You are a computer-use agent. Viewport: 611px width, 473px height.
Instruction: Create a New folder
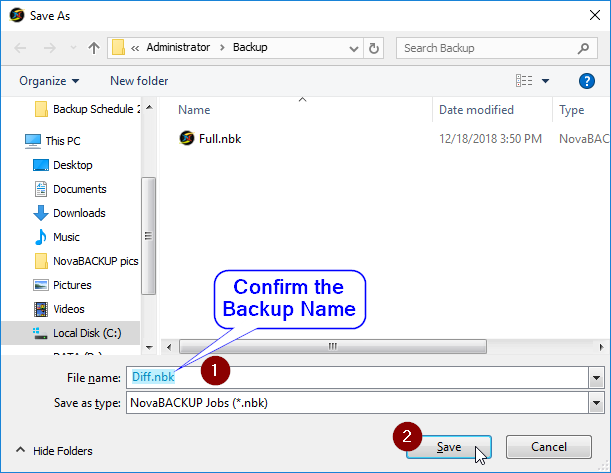coord(139,81)
